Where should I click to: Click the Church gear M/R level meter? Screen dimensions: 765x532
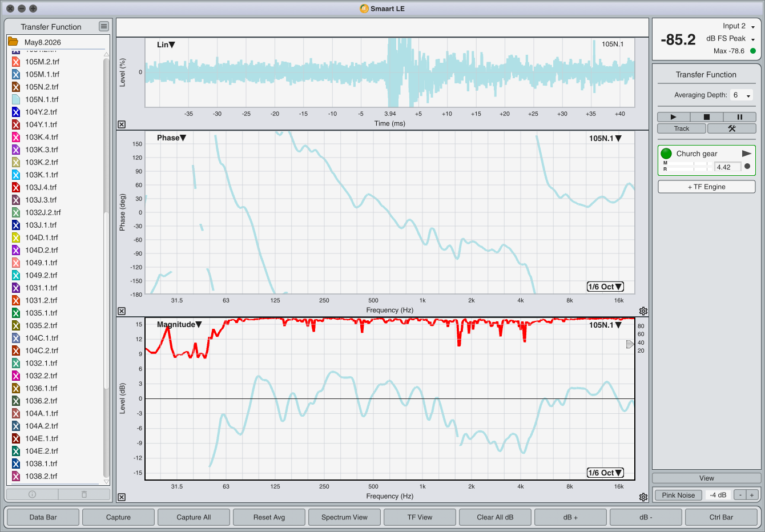(x=687, y=166)
